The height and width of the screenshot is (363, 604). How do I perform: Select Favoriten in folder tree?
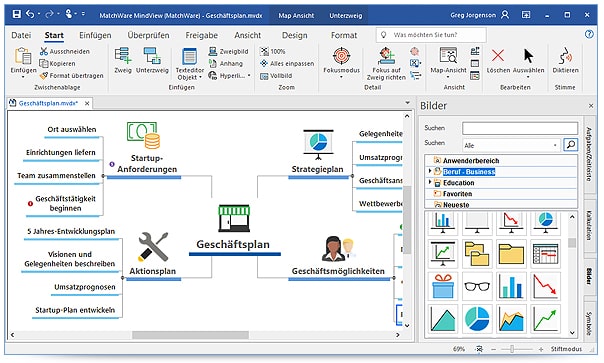(x=457, y=194)
